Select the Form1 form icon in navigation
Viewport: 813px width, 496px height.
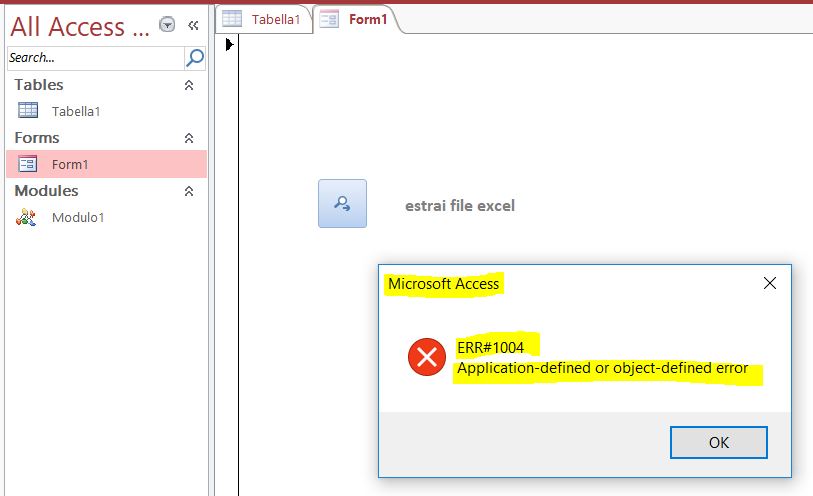27,164
